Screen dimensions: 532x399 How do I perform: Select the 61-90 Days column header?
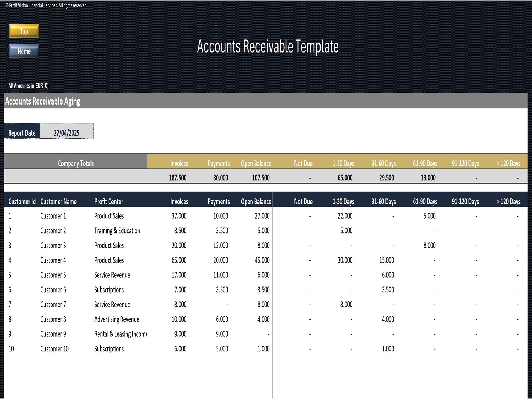pos(426,163)
